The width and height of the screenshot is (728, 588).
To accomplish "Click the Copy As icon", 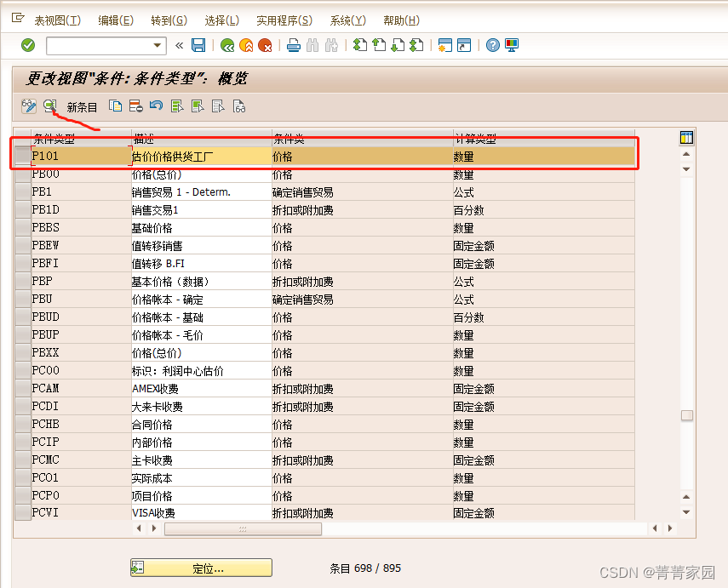I will pos(116,107).
